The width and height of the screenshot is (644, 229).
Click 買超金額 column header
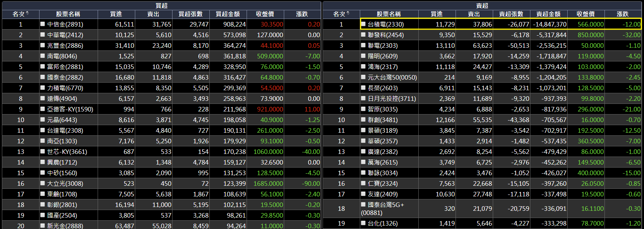click(228, 14)
